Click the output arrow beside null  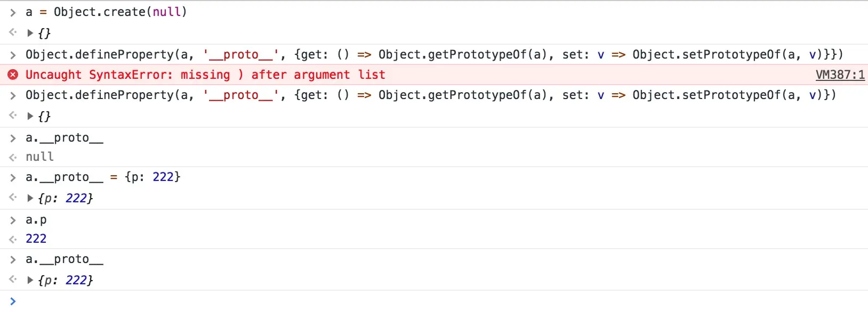click(13, 157)
